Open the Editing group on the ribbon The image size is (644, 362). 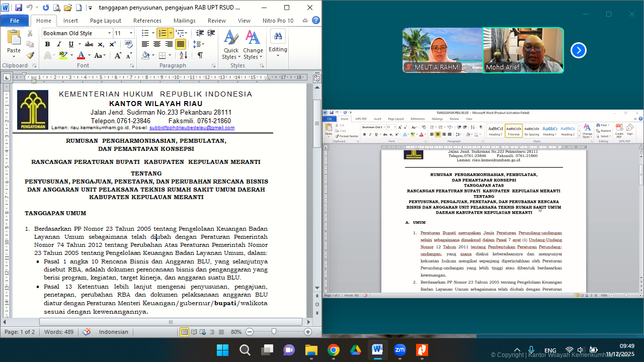pyautogui.click(x=277, y=48)
